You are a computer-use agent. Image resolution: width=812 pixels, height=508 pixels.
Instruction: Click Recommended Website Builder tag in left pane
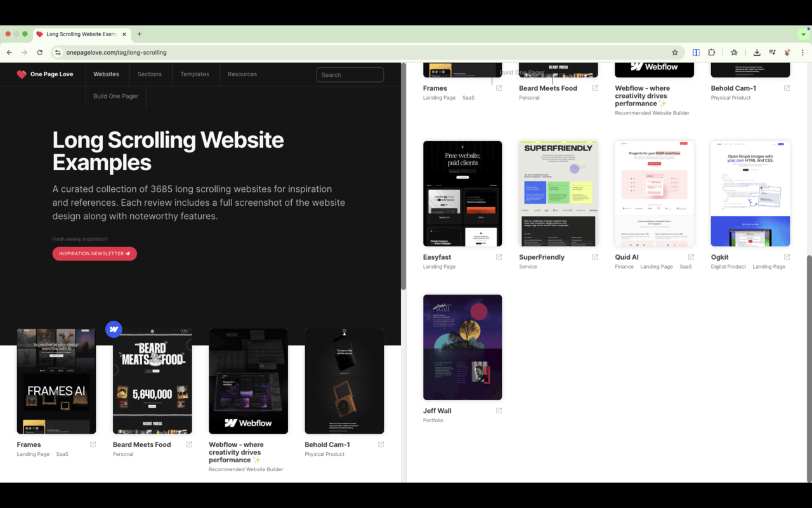246,469
